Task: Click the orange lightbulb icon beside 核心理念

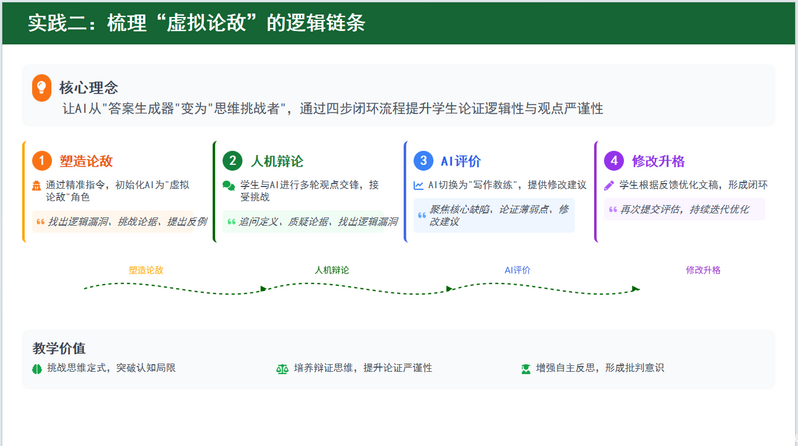Action: pos(42,88)
